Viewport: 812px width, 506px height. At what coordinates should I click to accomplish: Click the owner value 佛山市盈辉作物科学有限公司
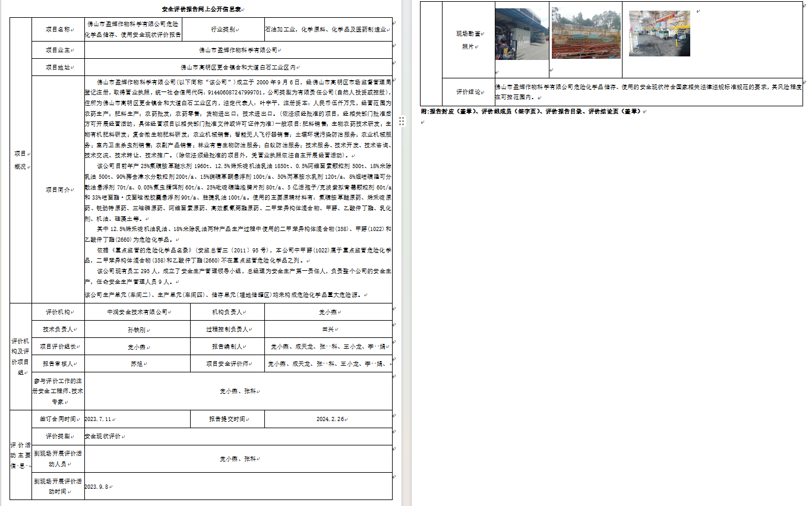point(238,50)
